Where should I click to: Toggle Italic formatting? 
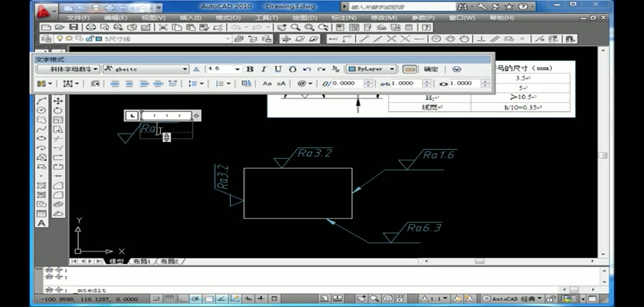point(264,69)
